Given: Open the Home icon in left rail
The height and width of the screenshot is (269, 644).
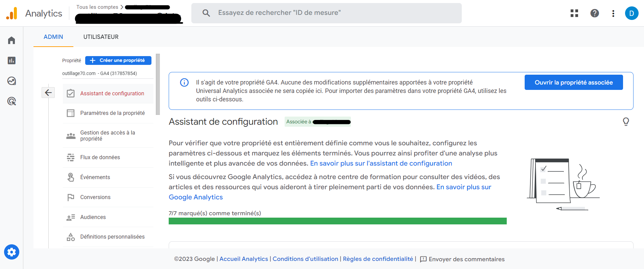Looking at the screenshot, I should [11, 40].
